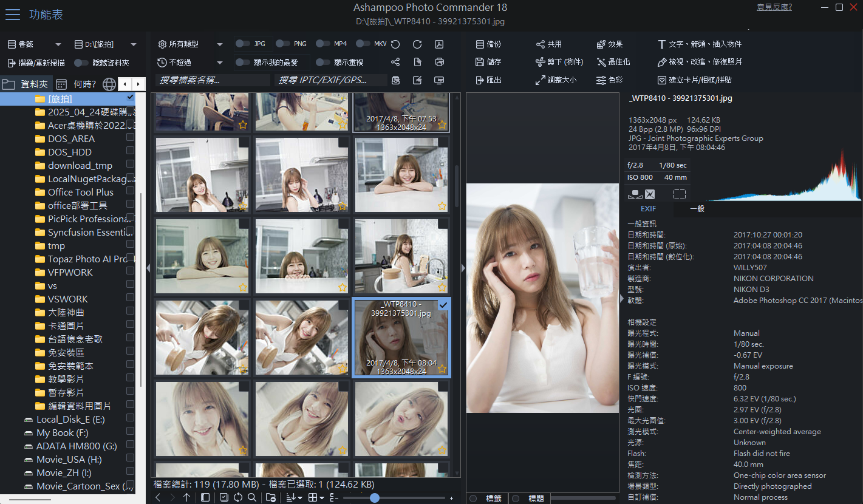Toggle 隱藏資料夾 switch
Screen dimensions: 863x504
[81, 63]
